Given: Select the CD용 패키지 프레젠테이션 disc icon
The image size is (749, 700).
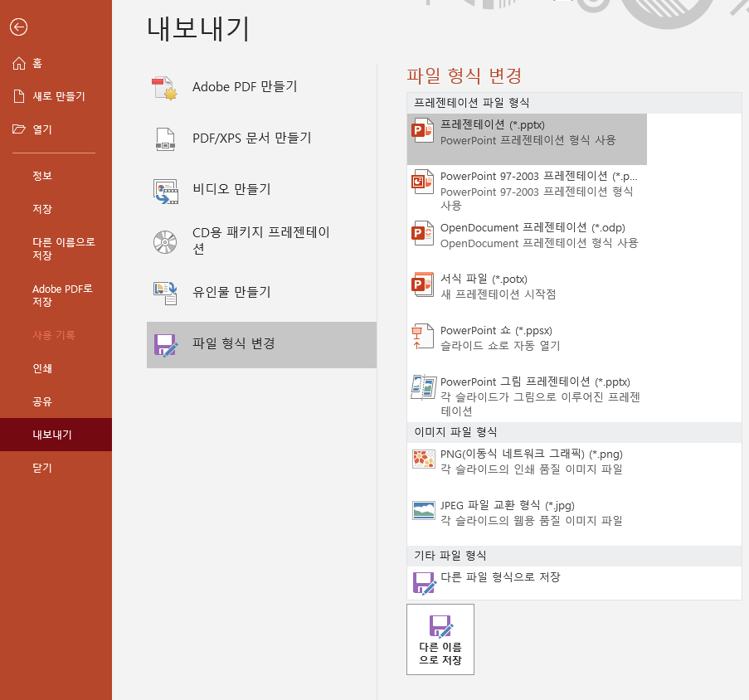Looking at the screenshot, I should 165,242.
